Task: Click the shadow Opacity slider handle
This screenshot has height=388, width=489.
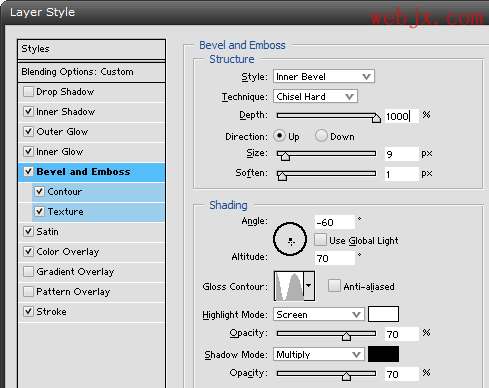Action: click(346, 376)
